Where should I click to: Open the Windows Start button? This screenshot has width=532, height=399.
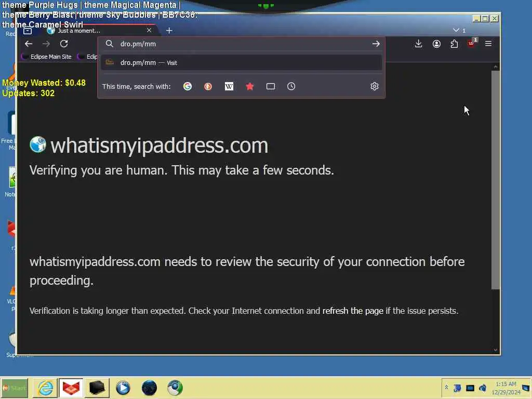tap(14, 388)
